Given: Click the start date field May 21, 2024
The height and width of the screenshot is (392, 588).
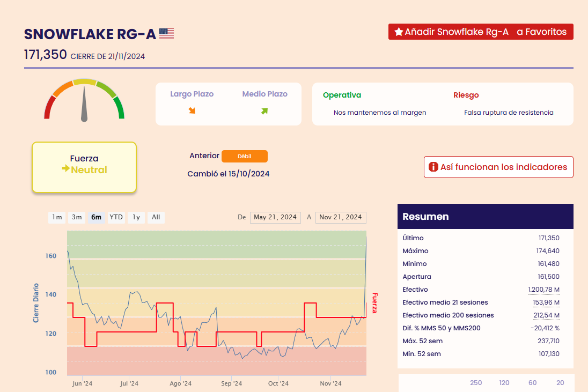Looking at the screenshot, I should coord(275,217).
